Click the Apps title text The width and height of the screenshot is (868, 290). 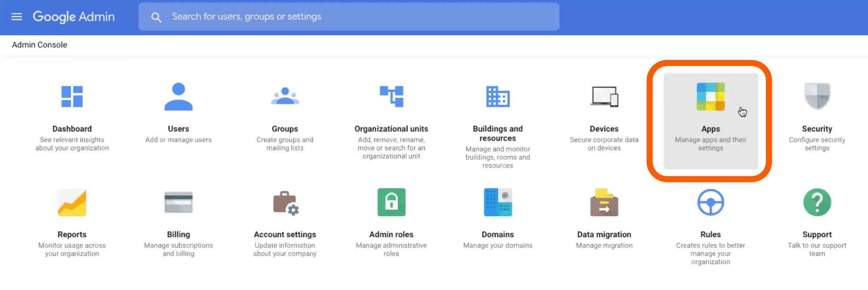point(711,129)
